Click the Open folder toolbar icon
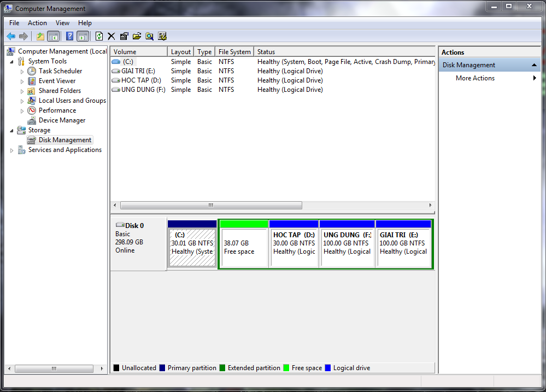The width and height of the screenshot is (546, 392). [137, 37]
